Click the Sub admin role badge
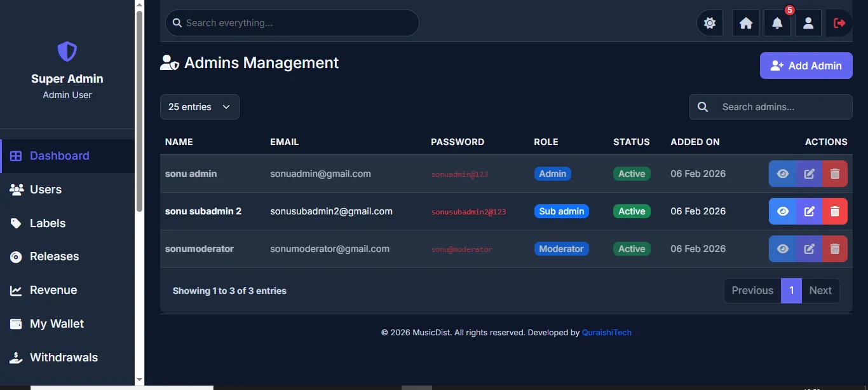 click(562, 211)
